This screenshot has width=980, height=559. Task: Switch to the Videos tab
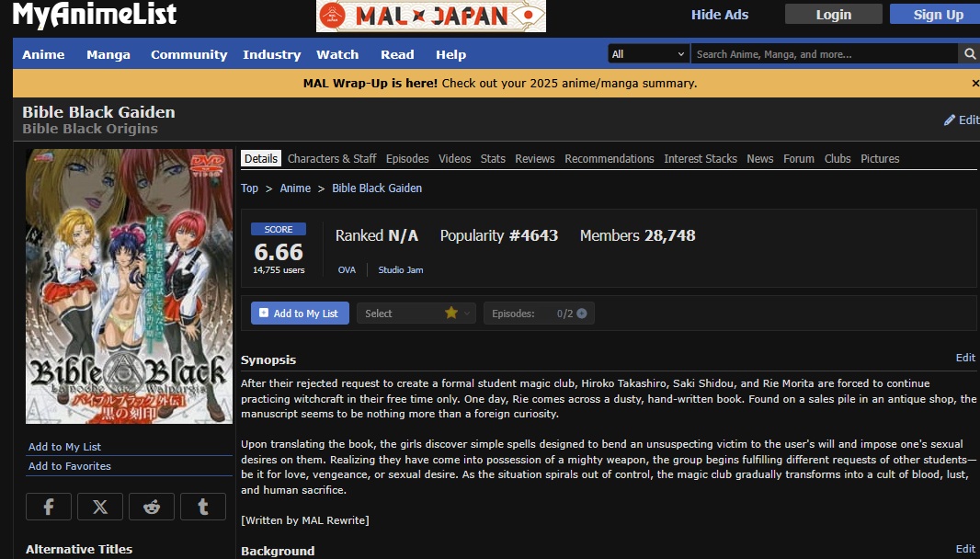tap(454, 159)
